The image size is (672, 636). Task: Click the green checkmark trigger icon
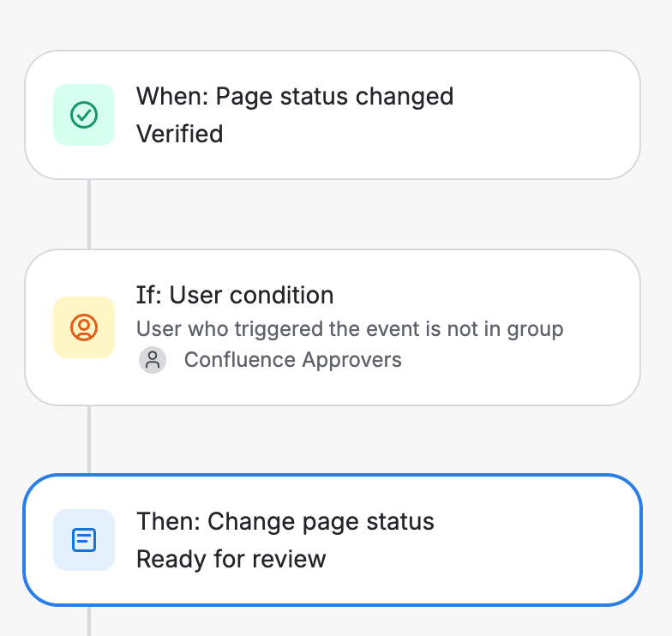(84, 115)
